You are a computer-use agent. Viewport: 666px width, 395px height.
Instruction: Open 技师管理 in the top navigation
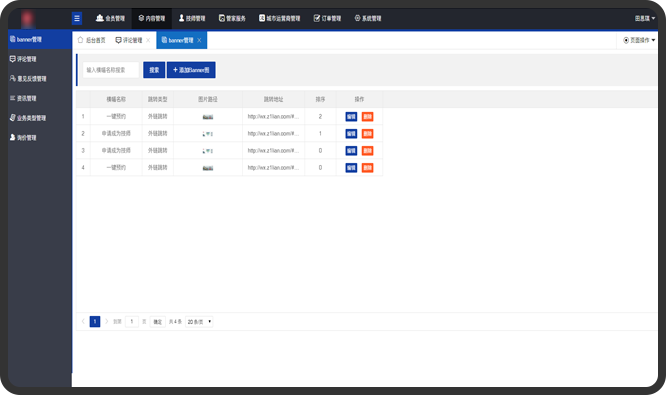(x=192, y=18)
